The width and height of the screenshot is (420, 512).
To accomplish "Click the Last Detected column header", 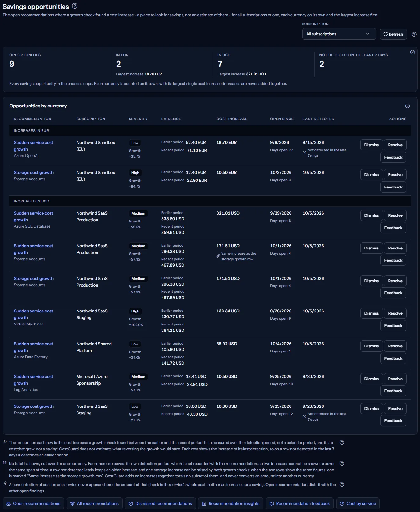I will click(318, 119).
